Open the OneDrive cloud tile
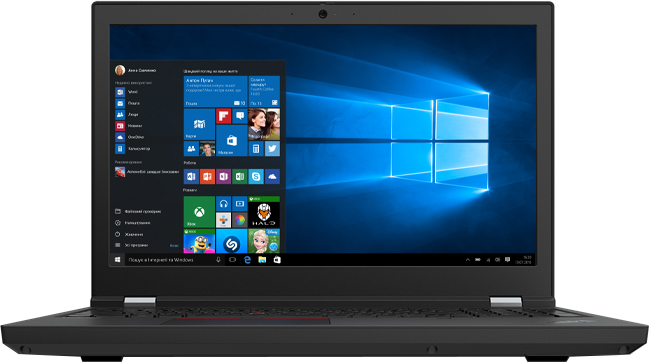This screenshot has width=650, height=362. [272, 177]
